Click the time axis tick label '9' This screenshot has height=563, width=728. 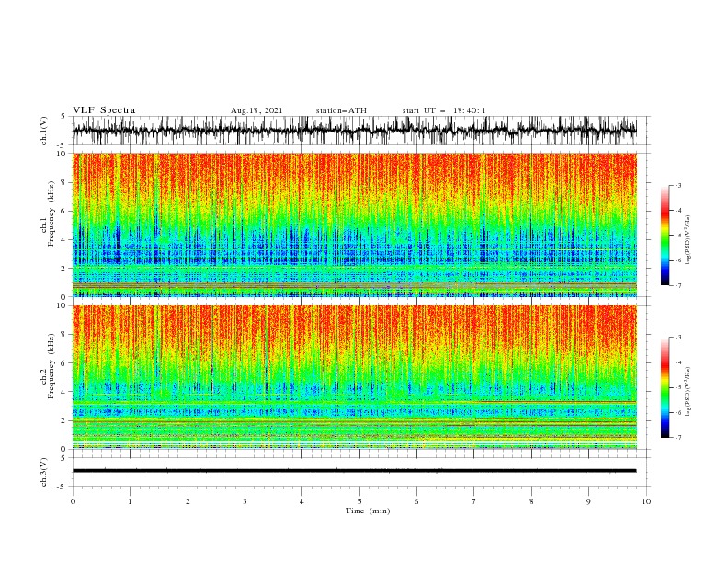click(x=588, y=501)
